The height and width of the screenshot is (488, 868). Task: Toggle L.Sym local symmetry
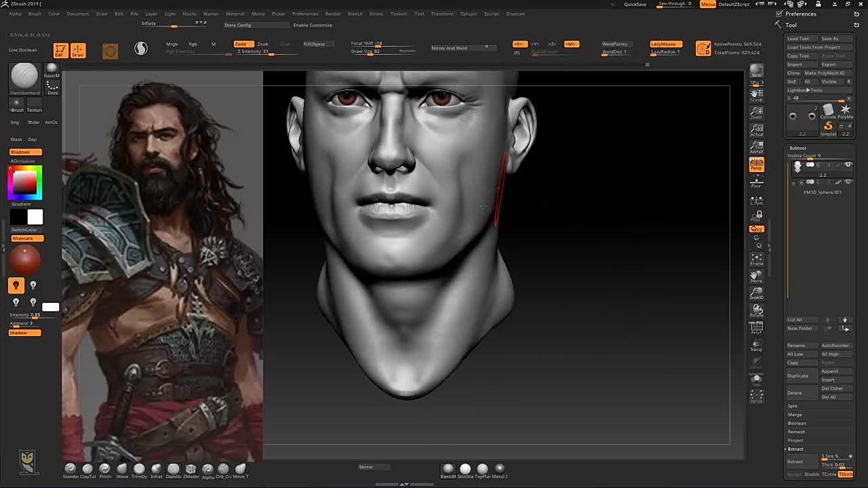[756, 201]
